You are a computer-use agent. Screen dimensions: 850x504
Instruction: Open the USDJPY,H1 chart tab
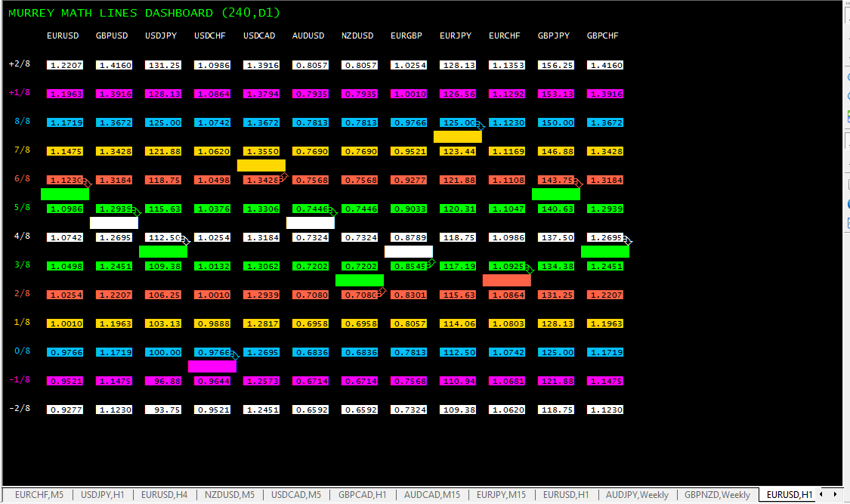coord(103,495)
